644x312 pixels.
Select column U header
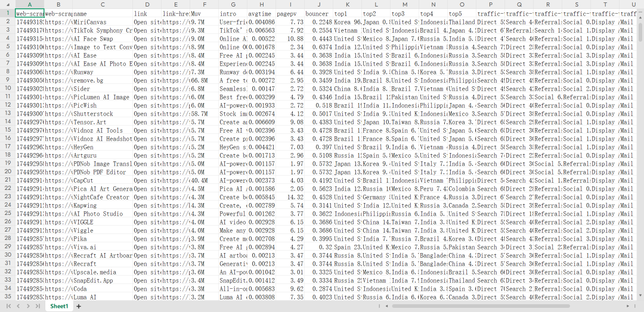[634, 5]
